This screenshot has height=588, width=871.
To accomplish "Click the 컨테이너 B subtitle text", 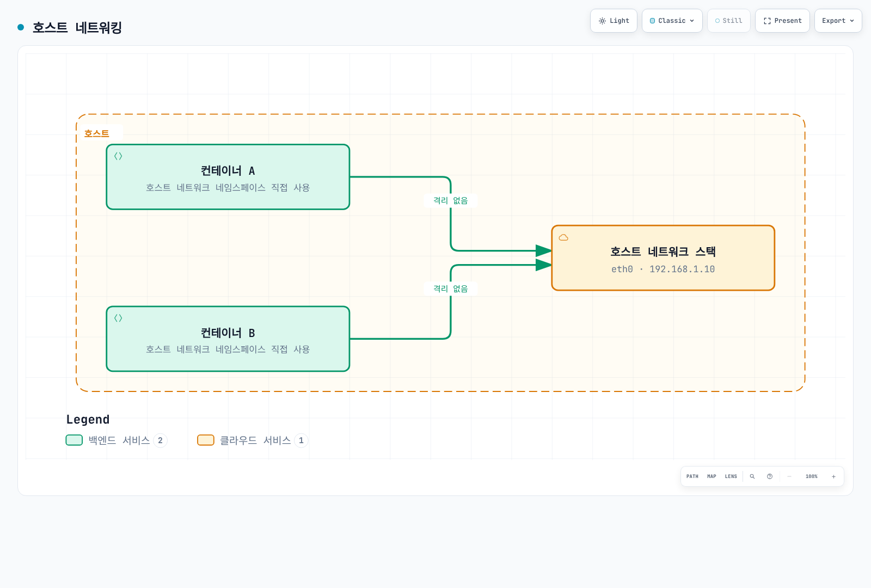I will (228, 349).
